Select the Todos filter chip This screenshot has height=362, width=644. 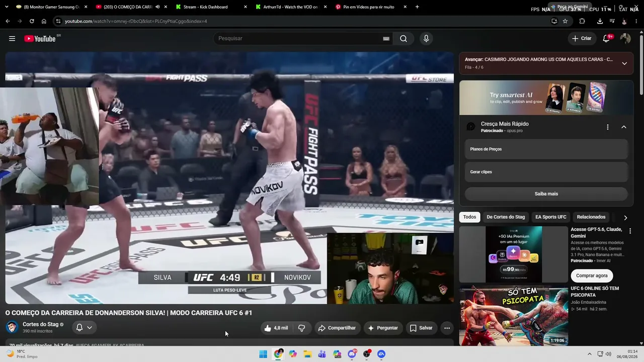point(469,217)
